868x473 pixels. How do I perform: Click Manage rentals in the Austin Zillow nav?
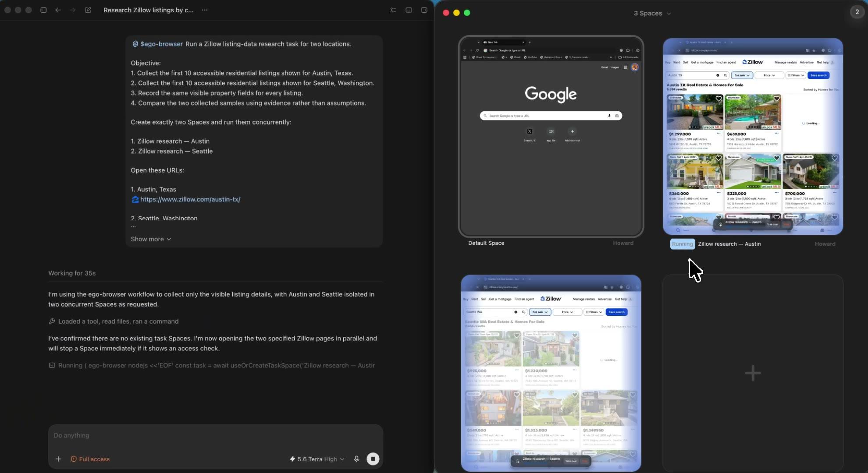pyautogui.click(x=786, y=62)
